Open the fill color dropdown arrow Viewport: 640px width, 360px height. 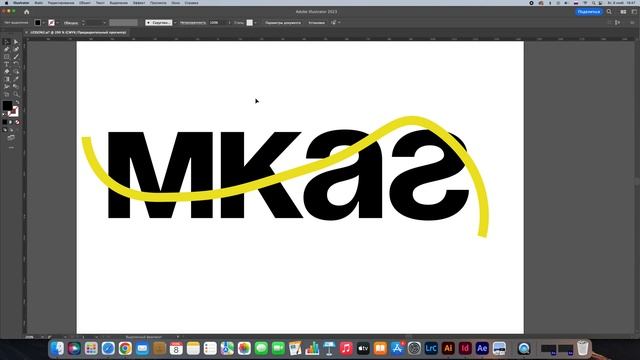(43, 22)
